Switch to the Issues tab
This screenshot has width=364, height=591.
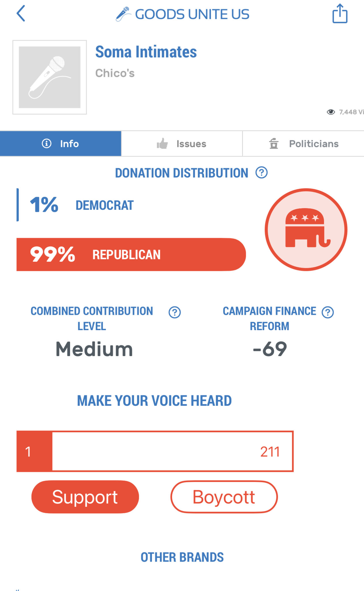pos(182,143)
